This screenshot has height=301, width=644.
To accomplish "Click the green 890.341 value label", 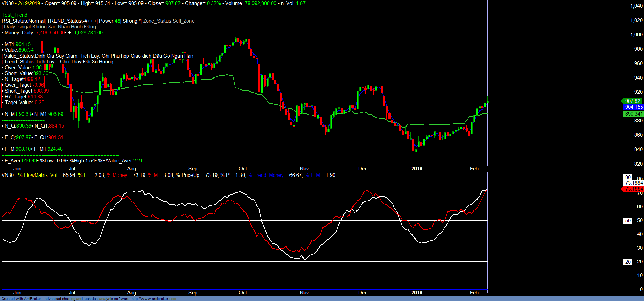I will (x=633, y=114).
